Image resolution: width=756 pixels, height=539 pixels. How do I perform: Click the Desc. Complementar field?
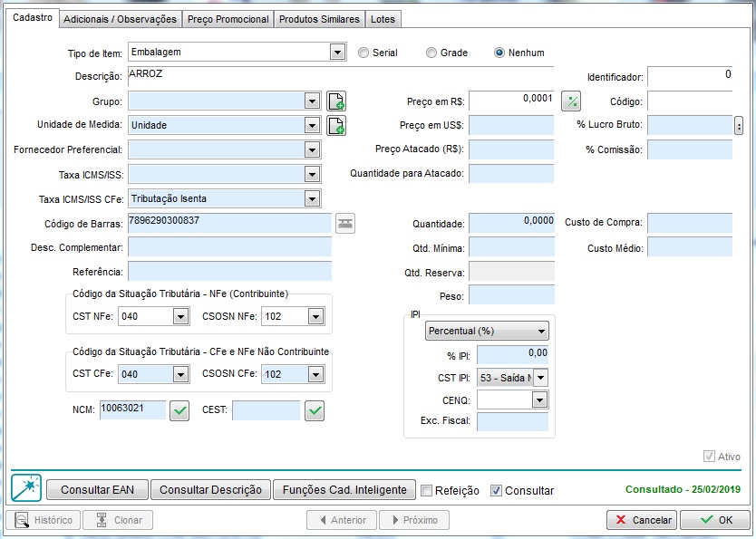[230, 247]
